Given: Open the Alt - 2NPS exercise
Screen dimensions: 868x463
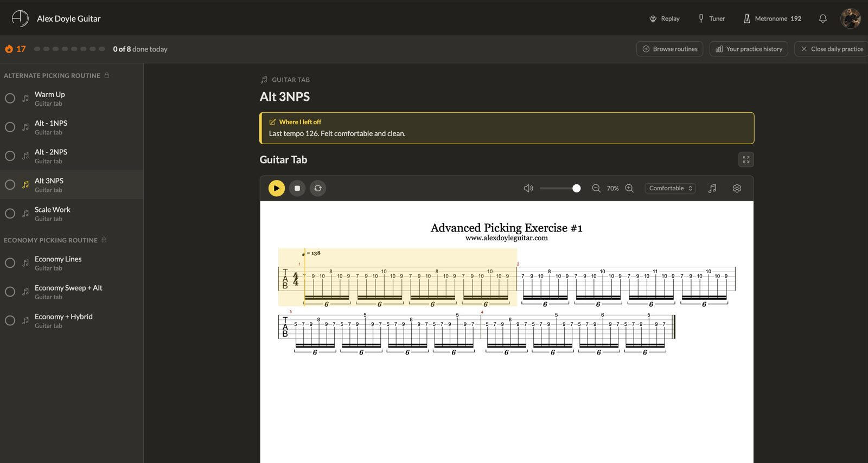Looking at the screenshot, I should [72, 156].
